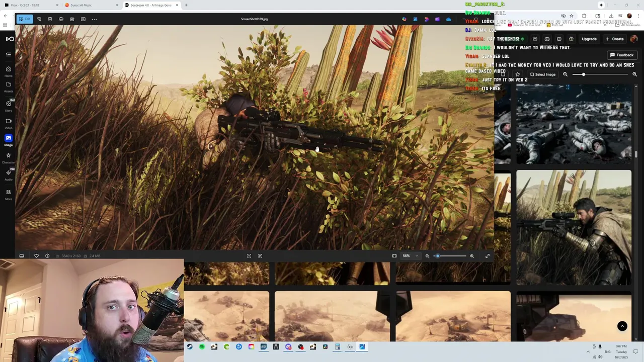Open the help question mark icon
Image resolution: width=644 pixels, height=362 pixels.
(535, 39)
